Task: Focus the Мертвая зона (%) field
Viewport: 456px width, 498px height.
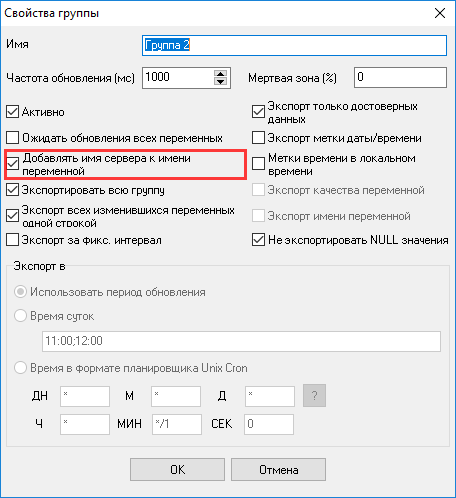Action: tap(400, 78)
